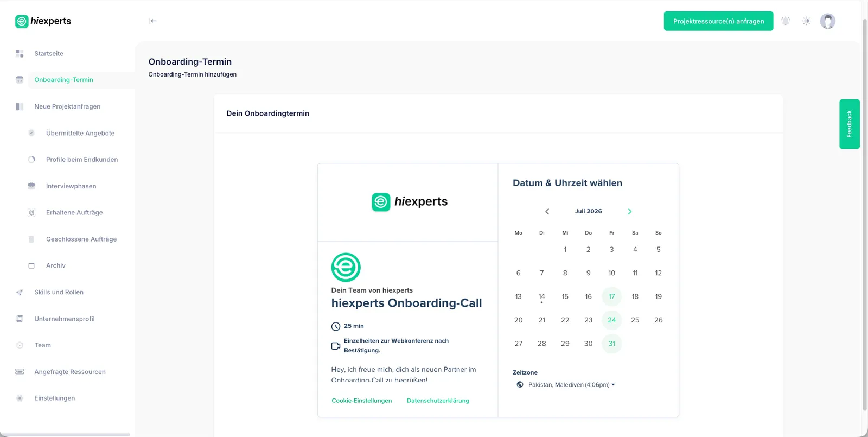Click today's date 14 in calendar
Viewport: 868px width, 437px height.
[x=541, y=297]
